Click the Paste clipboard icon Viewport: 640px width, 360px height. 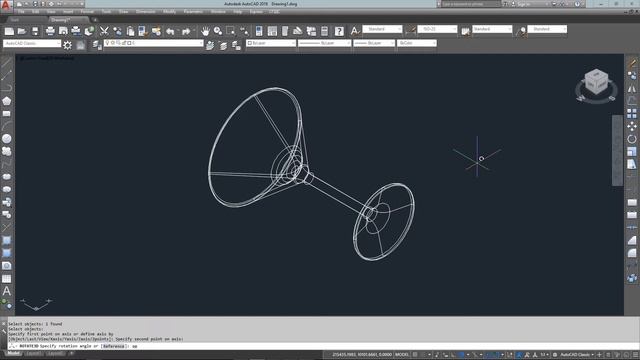130,31
